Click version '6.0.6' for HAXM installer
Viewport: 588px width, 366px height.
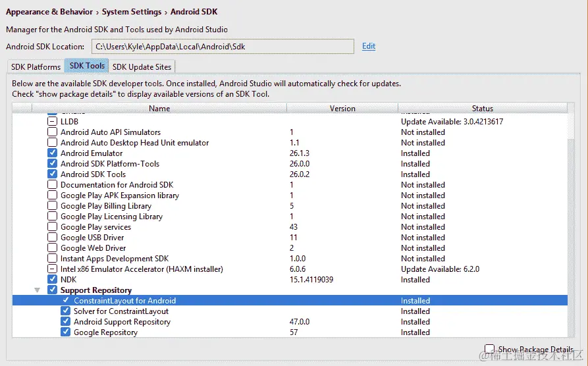[x=298, y=269]
